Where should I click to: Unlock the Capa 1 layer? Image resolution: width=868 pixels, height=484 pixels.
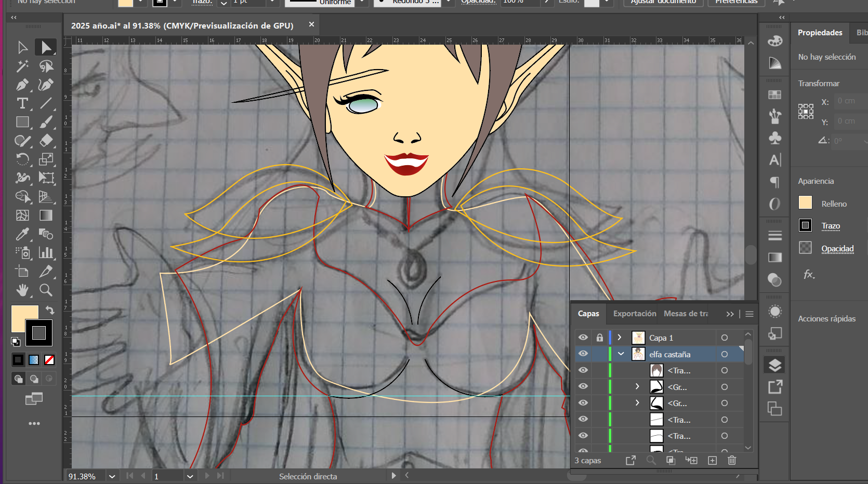599,338
